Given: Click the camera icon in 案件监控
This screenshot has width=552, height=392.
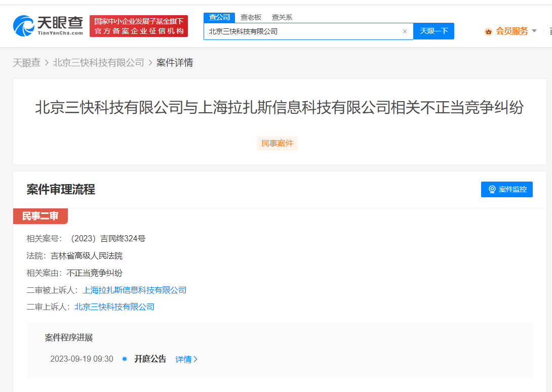Looking at the screenshot, I should pos(492,190).
